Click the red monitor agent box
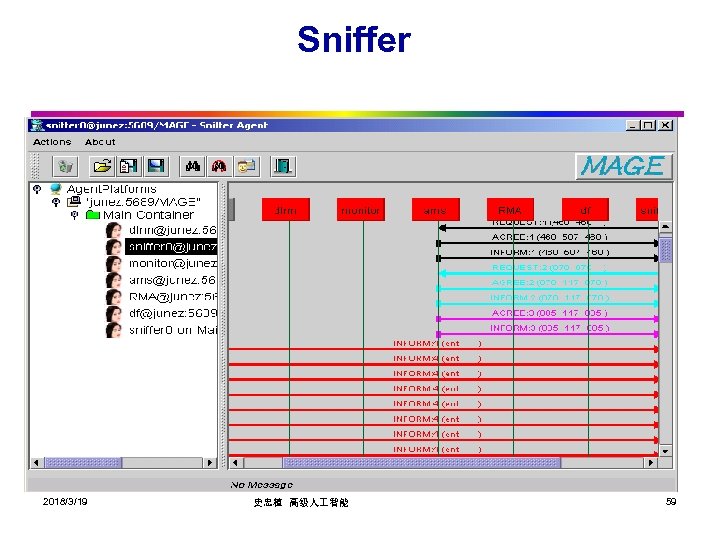720x540 pixels. click(x=360, y=210)
